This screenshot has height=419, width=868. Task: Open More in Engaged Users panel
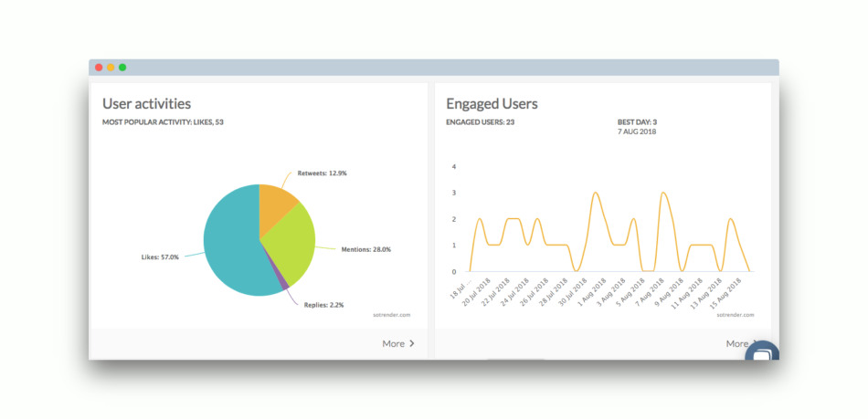tap(736, 343)
